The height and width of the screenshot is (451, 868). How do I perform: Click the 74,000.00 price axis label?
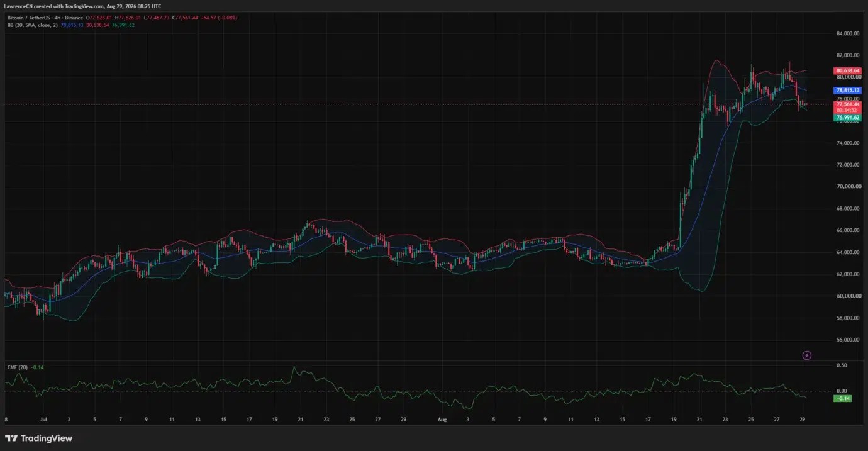coord(848,143)
